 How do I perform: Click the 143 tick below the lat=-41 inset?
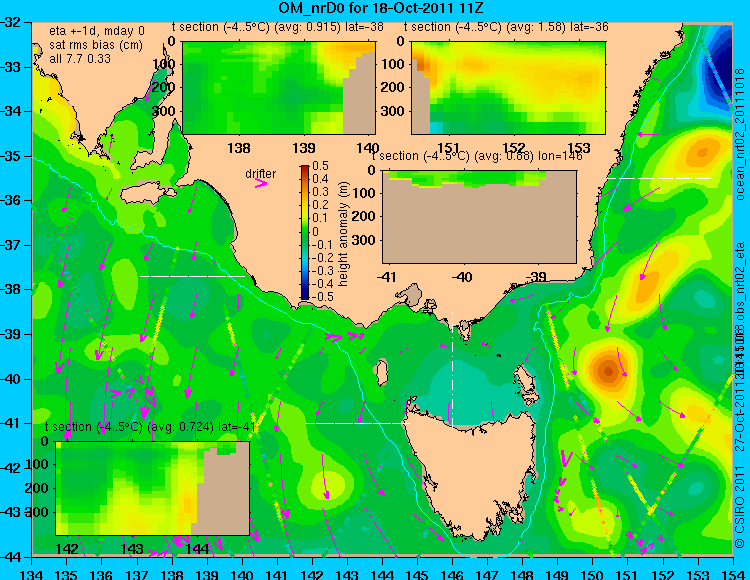(x=132, y=548)
